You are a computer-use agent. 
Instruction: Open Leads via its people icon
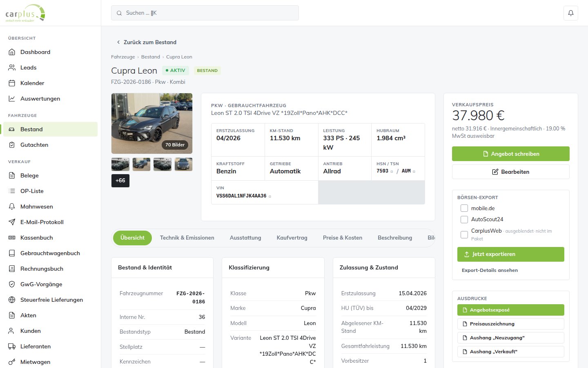pos(12,67)
